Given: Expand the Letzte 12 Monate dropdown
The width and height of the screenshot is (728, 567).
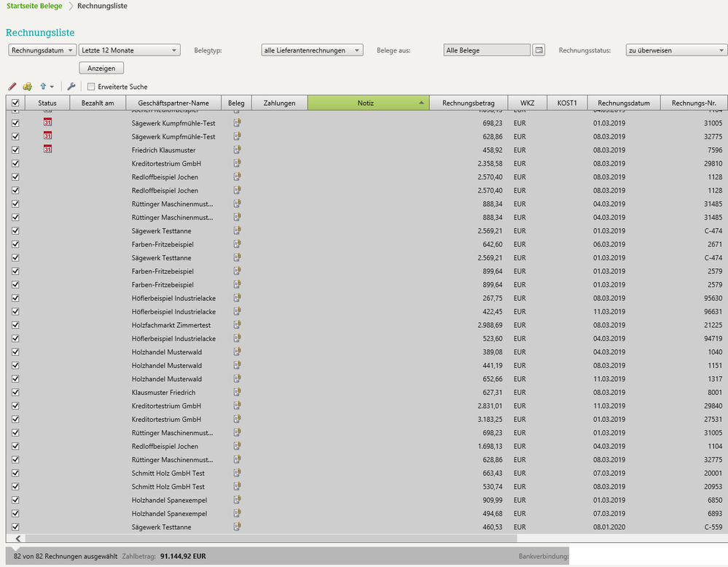Looking at the screenshot, I should [x=129, y=50].
